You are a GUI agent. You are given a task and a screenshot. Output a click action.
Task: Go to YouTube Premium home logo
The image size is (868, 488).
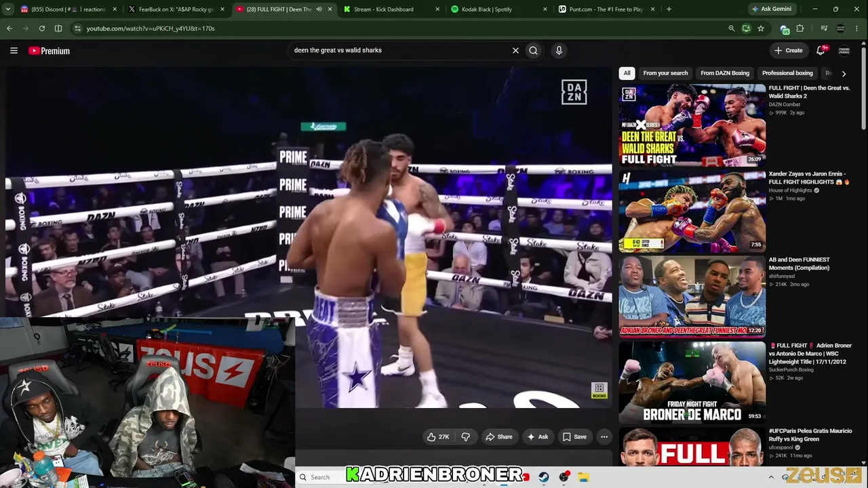tap(50, 51)
